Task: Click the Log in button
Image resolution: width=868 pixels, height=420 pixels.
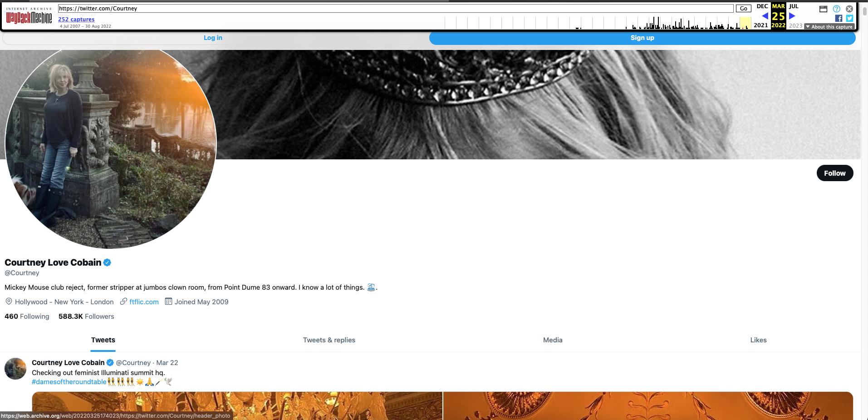Action: pos(213,38)
